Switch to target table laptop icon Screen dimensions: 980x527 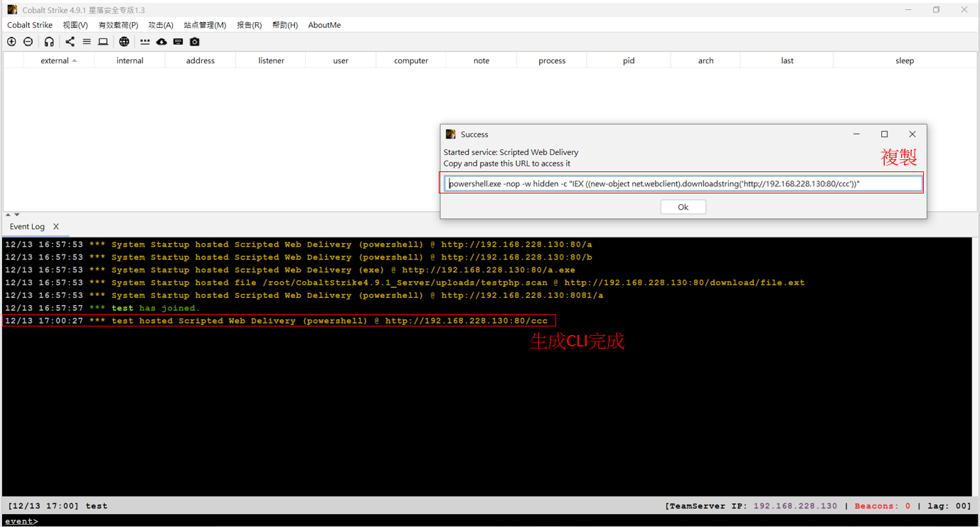pos(103,42)
